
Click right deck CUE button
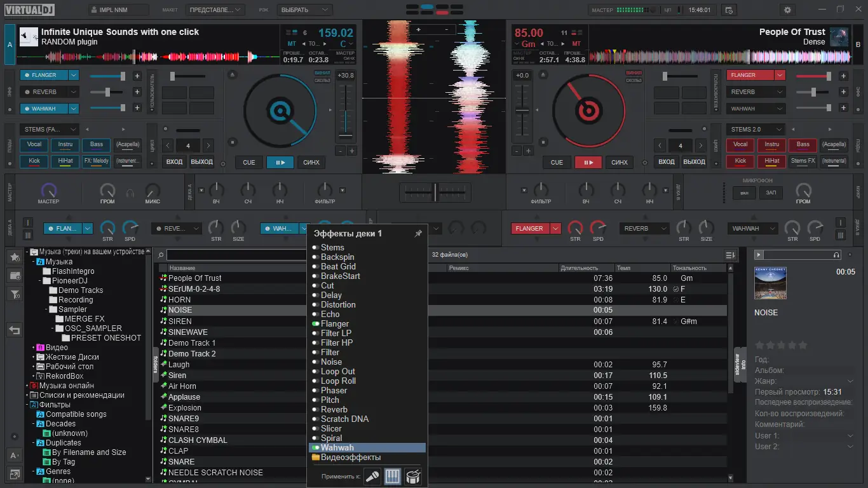click(x=557, y=162)
